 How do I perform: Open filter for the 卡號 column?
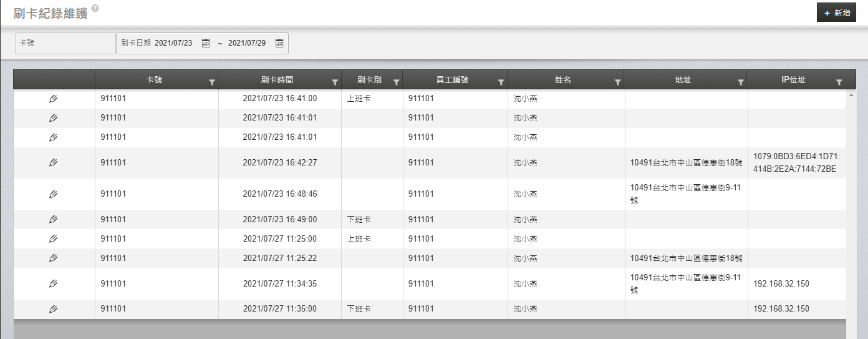click(212, 82)
